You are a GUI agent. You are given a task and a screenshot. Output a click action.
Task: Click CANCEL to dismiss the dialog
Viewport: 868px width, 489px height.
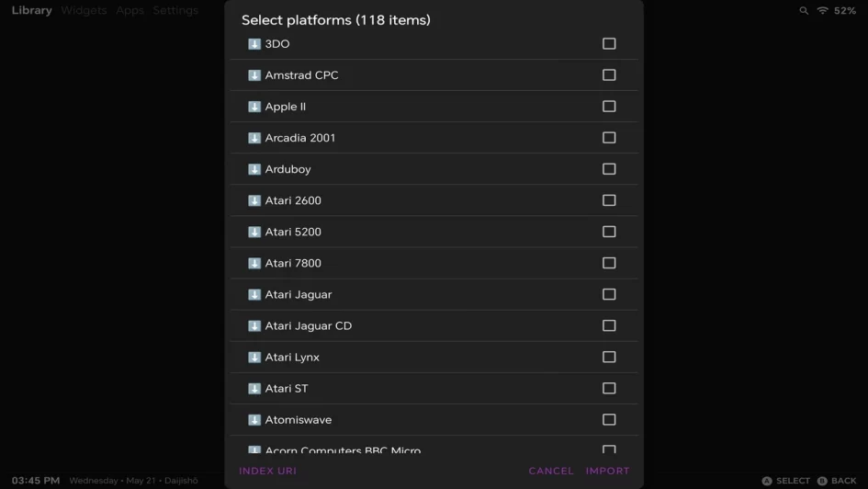[551, 471]
